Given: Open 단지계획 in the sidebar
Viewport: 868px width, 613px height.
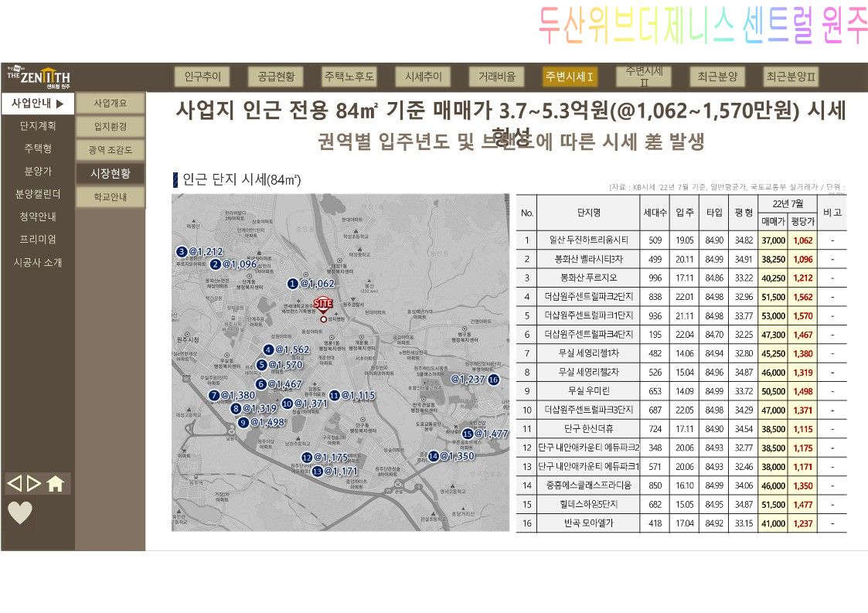Looking at the screenshot, I should (38, 126).
